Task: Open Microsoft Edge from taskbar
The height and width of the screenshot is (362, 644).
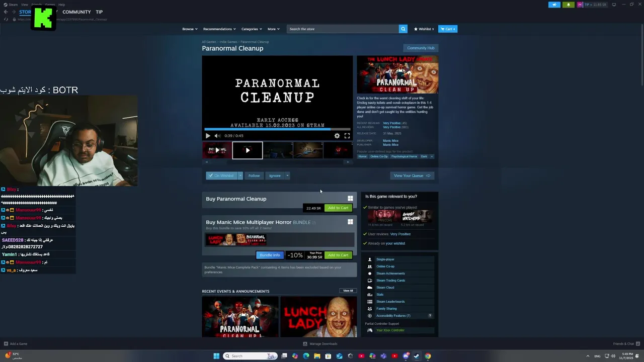Action: point(306,356)
